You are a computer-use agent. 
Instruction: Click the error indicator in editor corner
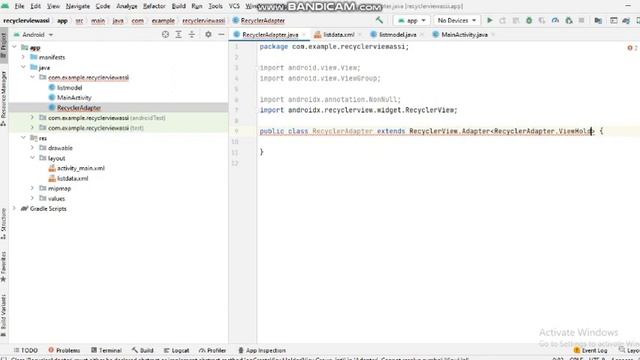coord(632,48)
